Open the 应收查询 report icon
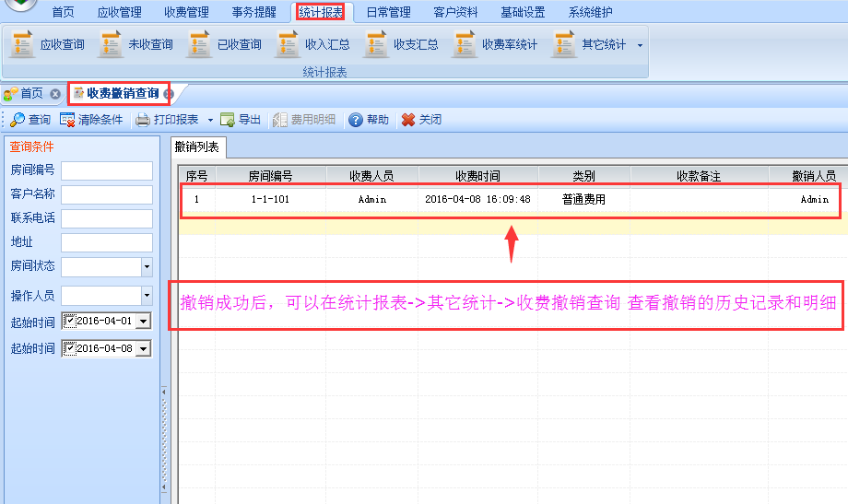This screenshot has height=504, width=848. (x=21, y=44)
